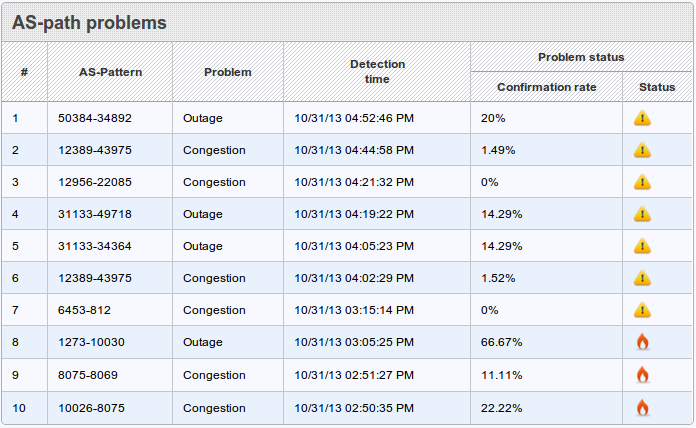Click fire status icon for 10026-8075
This screenshot has height=428, width=696.
642,408
